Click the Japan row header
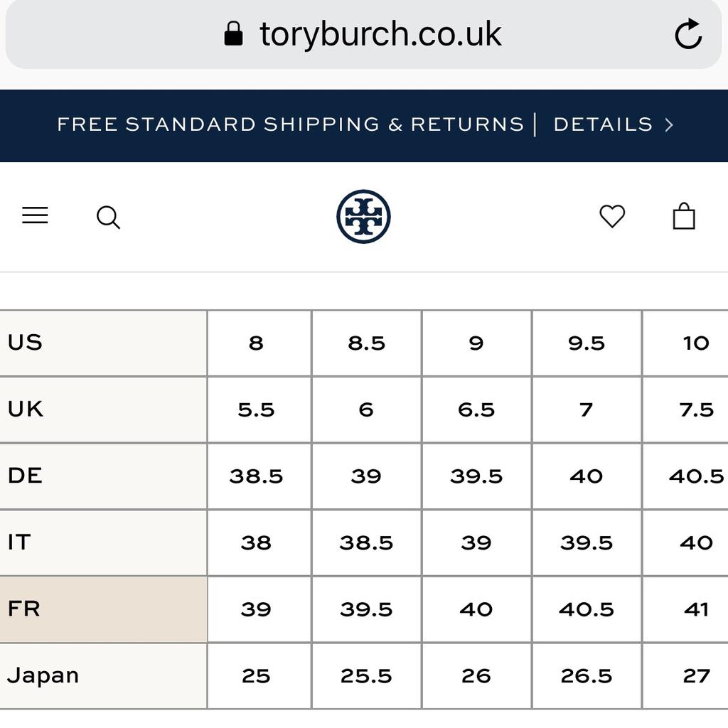 pyautogui.click(x=103, y=675)
